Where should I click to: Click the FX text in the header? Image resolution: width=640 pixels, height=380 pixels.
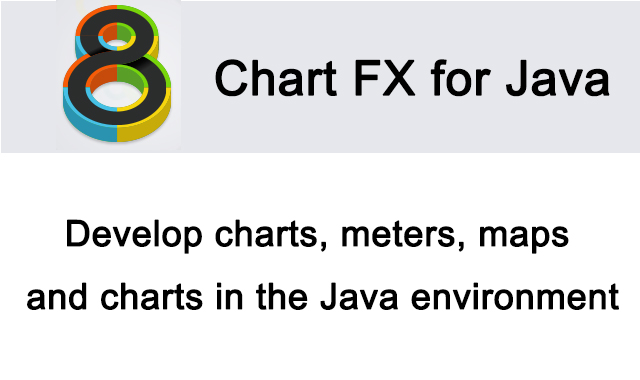tap(384, 78)
